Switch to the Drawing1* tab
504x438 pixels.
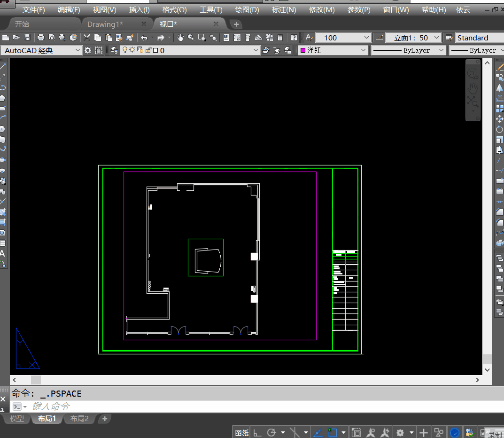coord(105,24)
